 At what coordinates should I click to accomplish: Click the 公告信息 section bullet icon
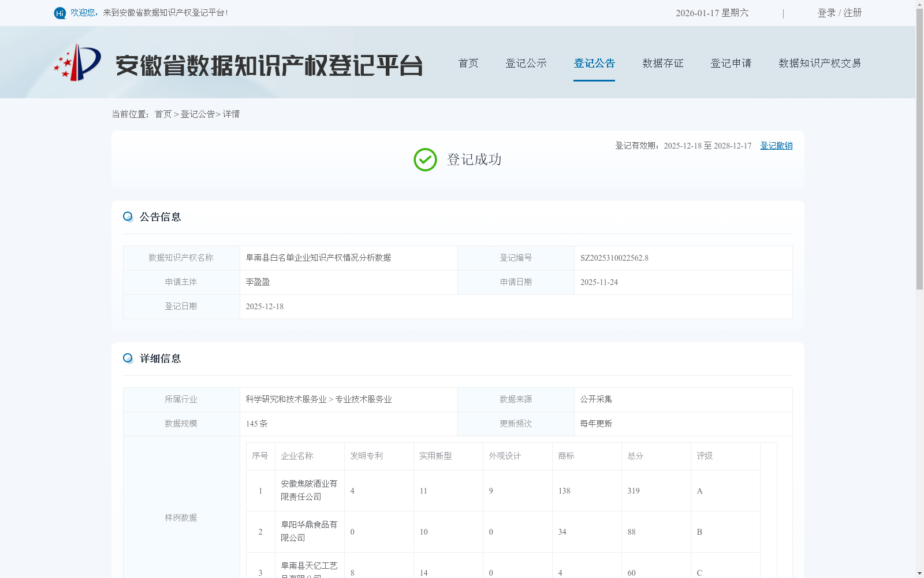pos(128,217)
